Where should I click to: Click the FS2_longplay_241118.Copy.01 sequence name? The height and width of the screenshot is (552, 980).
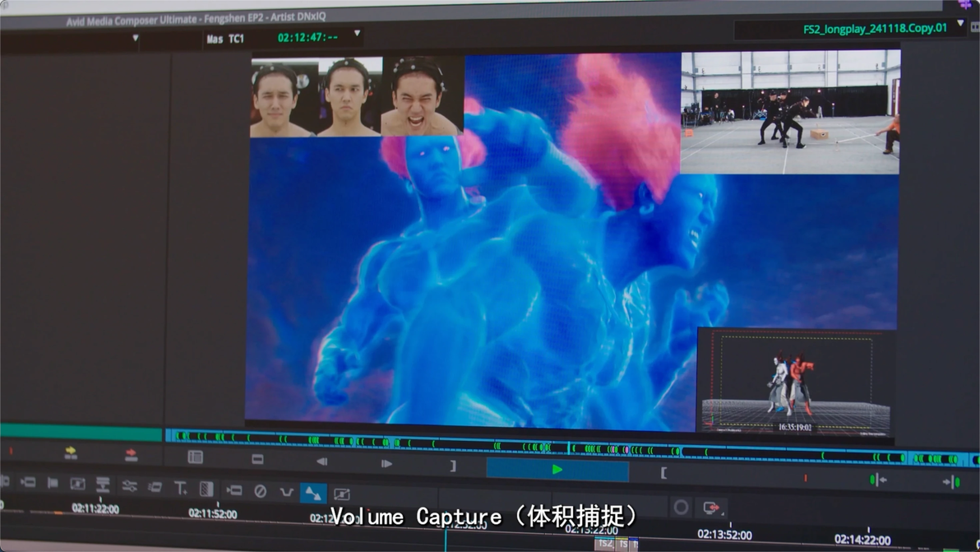pos(875,28)
